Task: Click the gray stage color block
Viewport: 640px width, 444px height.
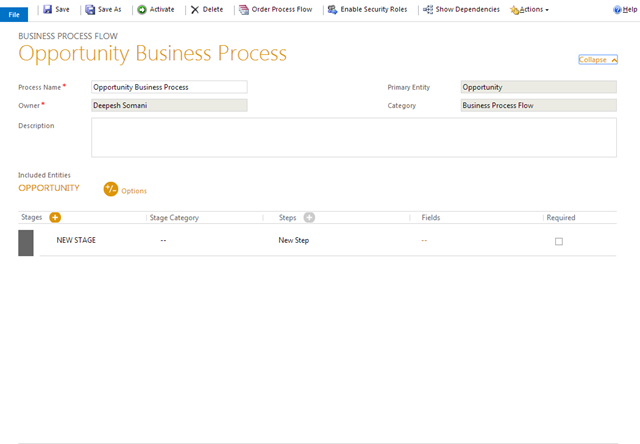Action: [26, 242]
